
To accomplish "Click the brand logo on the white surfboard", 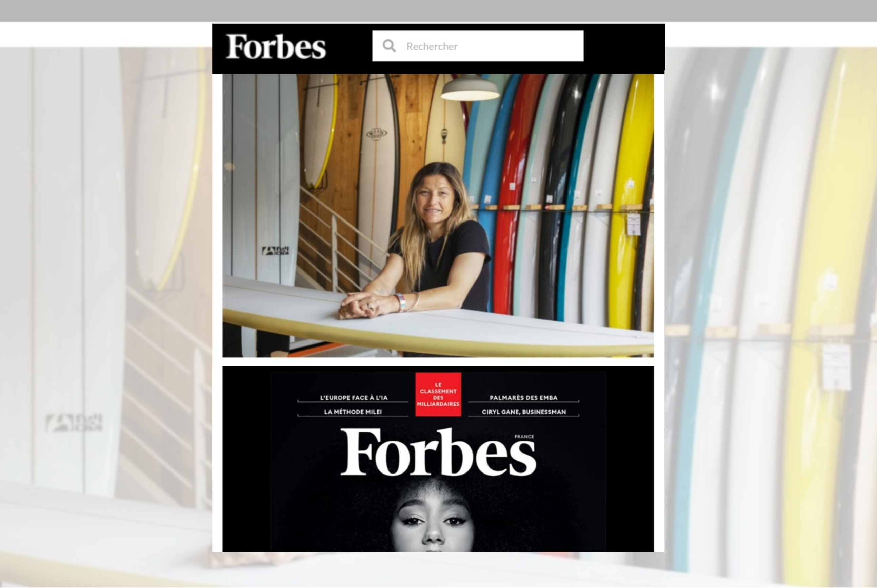I will (276, 251).
